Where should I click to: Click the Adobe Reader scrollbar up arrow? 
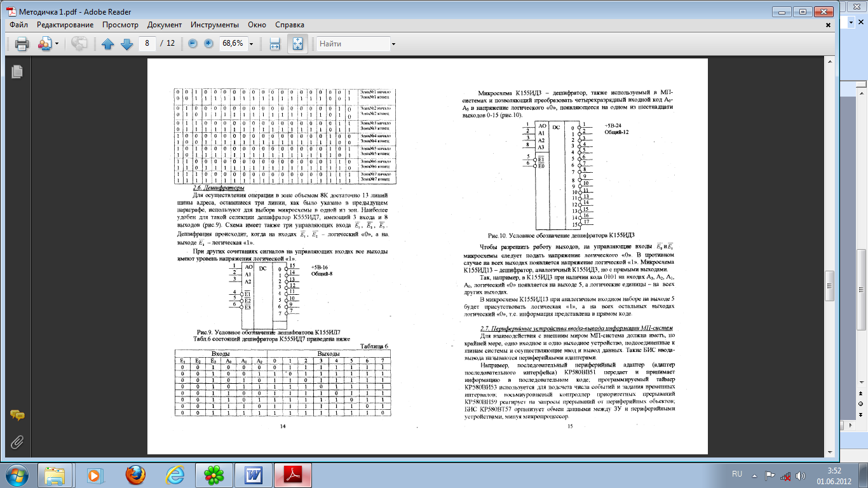coord(829,62)
